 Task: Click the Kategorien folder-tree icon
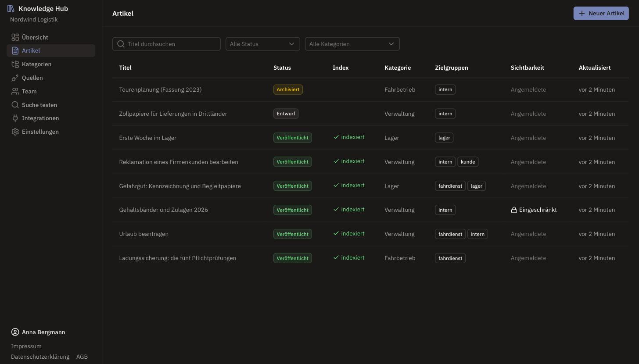pos(15,64)
